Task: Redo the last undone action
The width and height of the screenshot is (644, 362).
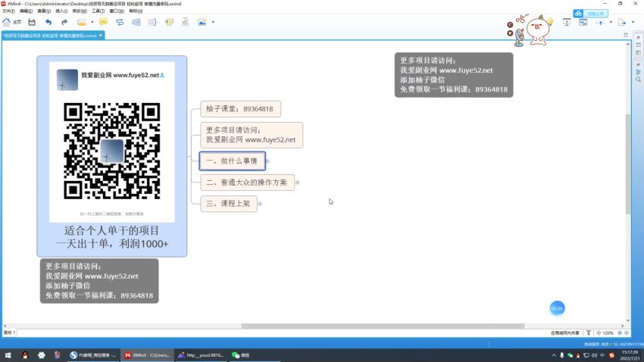Action: pyautogui.click(x=64, y=22)
